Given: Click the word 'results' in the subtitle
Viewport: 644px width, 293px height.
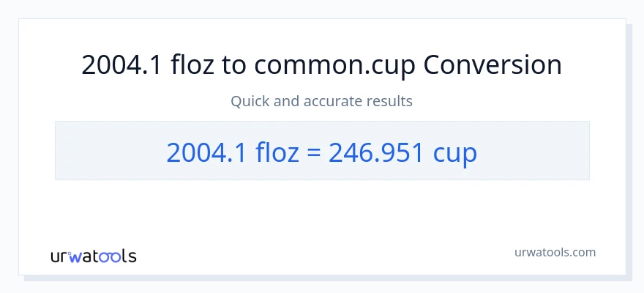Looking at the screenshot, I should (x=390, y=101).
